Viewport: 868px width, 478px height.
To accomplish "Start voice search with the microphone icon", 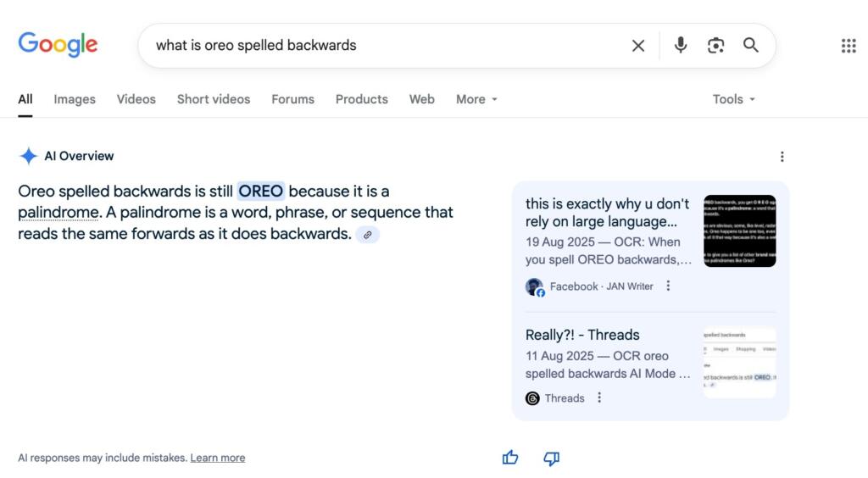I will click(x=680, y=46).
